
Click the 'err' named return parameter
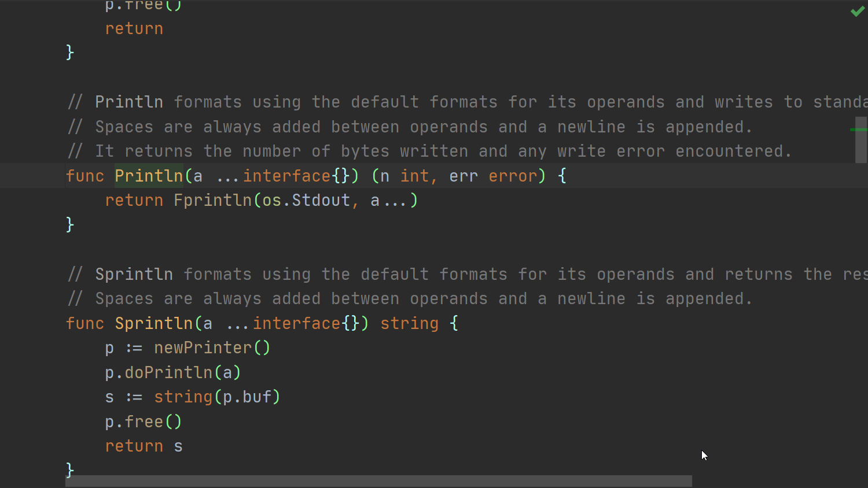[x=464, y=176]
